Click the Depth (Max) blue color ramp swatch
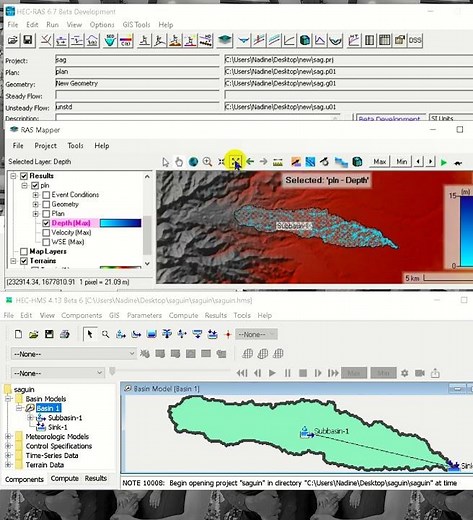This screenshot has width=473, height=520. [x=120, y=223]
